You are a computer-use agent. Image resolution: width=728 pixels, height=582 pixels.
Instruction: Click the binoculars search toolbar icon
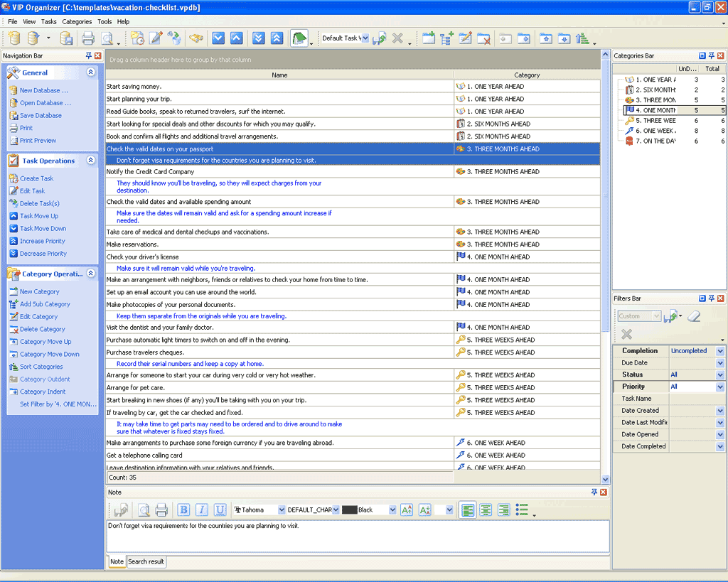[196, 38]
